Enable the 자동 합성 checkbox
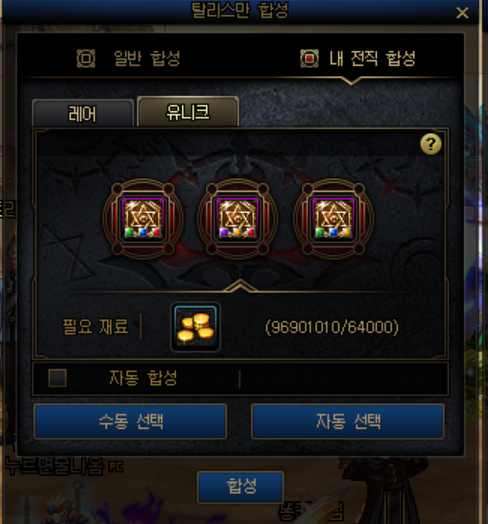Image resolution: width=488 pixels, height=524 pixels. pyautogui.click(x=57, y=378)
